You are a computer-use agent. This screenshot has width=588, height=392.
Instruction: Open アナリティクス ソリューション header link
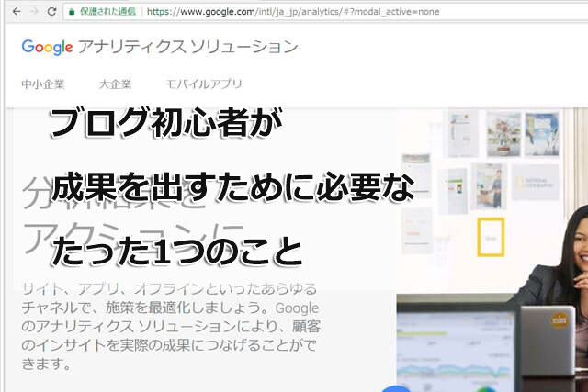[x=187, y=47]
